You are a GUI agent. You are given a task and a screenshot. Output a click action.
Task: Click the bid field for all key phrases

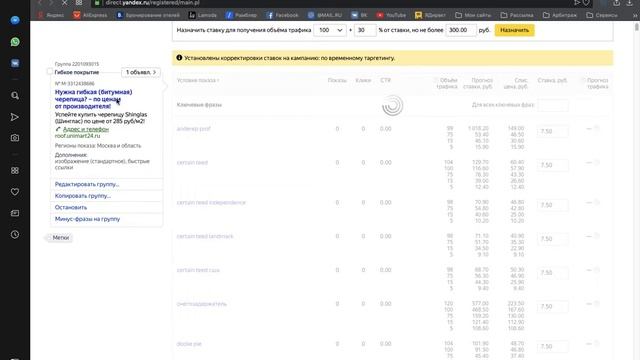pyautogui.click(x=553, y=105)
